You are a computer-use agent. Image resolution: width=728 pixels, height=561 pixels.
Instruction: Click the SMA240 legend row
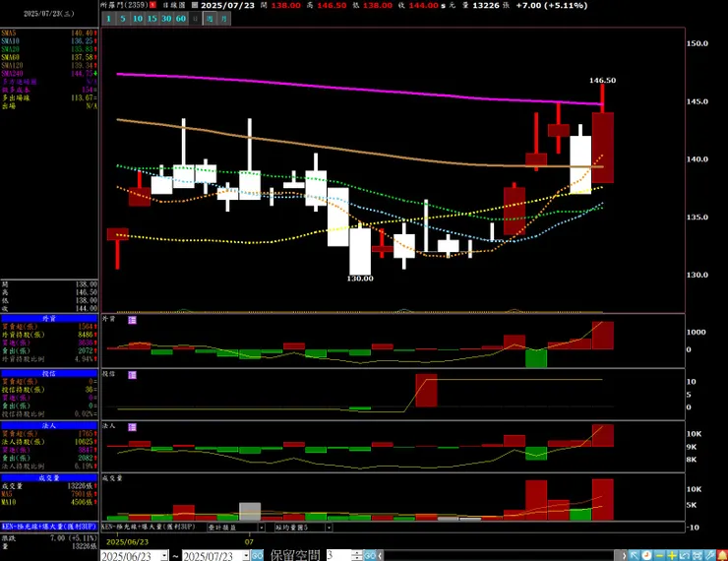[x=49, y=74]
